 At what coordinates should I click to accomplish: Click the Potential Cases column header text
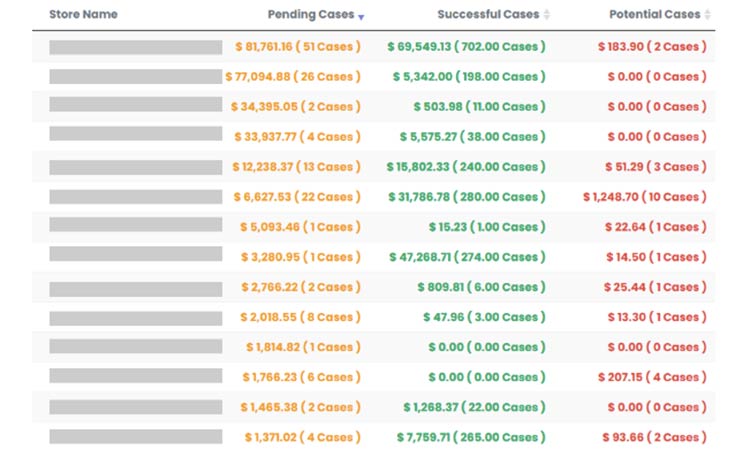[x=655, y=14]
